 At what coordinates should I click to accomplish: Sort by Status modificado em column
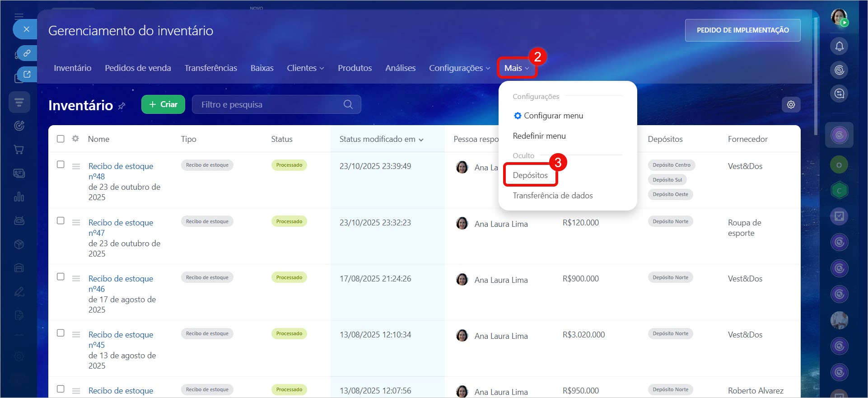click(x=381, y=139)
